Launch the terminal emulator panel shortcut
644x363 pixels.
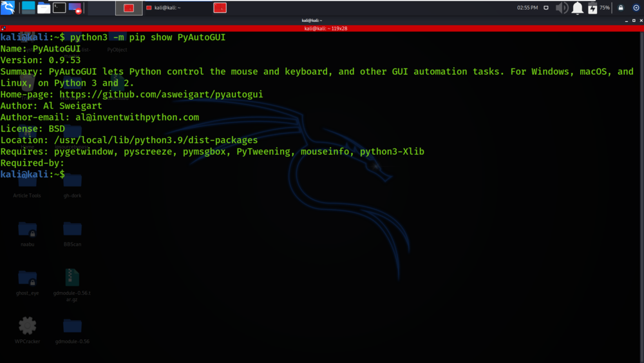pos(59,7)
